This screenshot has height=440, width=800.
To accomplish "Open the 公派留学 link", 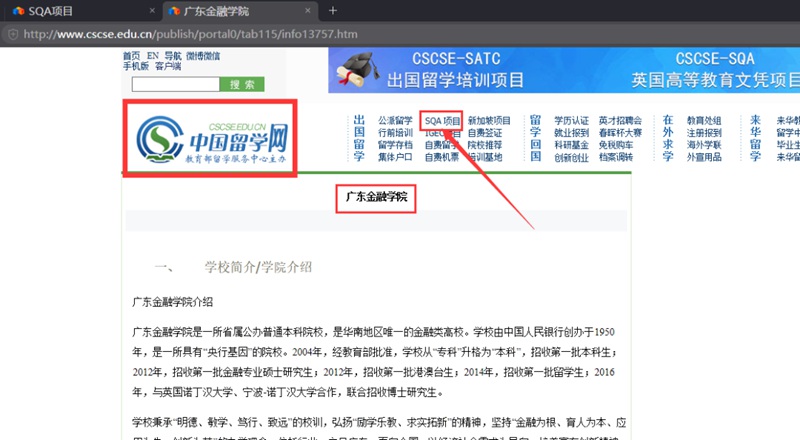I will click(x=395, y=120).
